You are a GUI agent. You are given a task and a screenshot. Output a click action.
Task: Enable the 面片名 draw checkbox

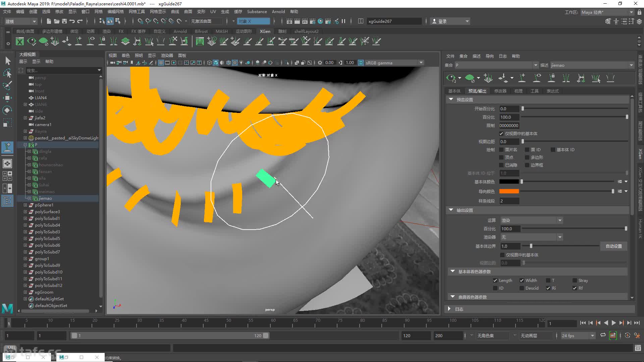click(501, 150)
